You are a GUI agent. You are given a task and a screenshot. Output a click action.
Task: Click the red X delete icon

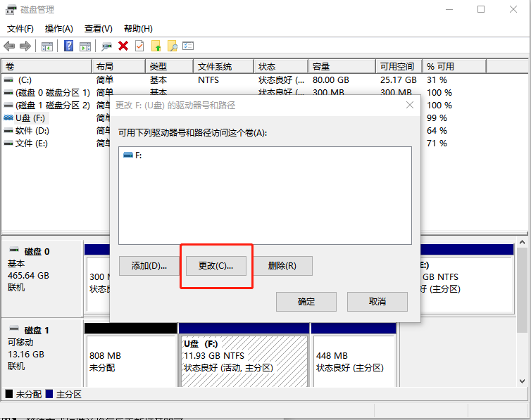pos(123,46)
